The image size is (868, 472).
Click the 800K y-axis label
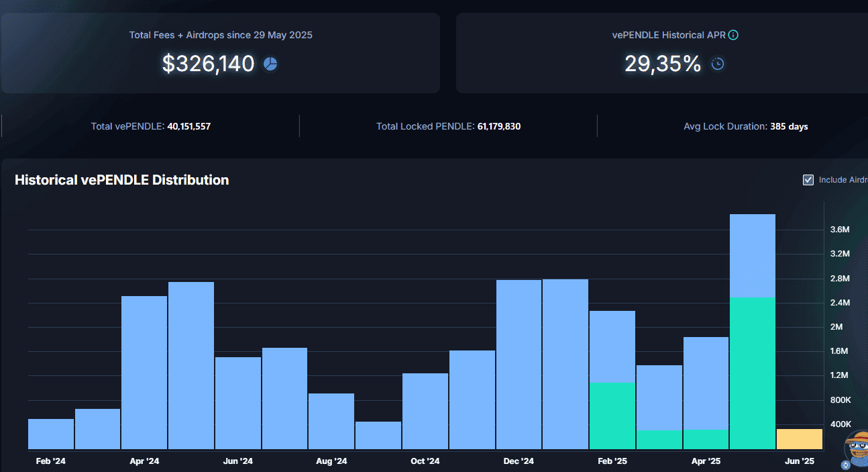(840, 400)
